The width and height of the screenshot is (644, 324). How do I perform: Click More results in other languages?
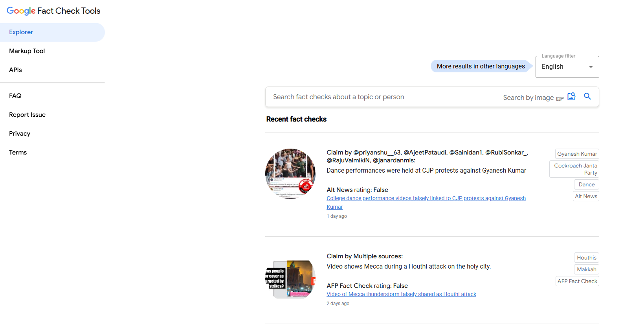coord(481,66)
